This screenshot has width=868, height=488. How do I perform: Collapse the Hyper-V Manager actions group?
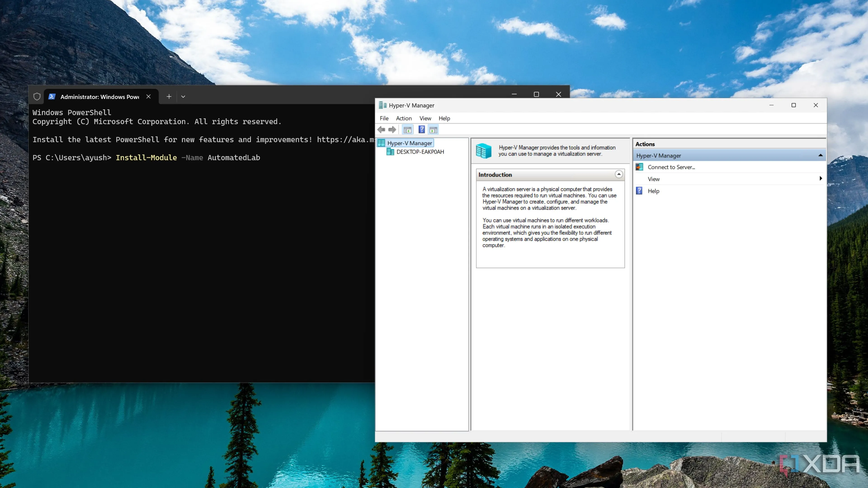pyautogui.click(x=820, y=155)
